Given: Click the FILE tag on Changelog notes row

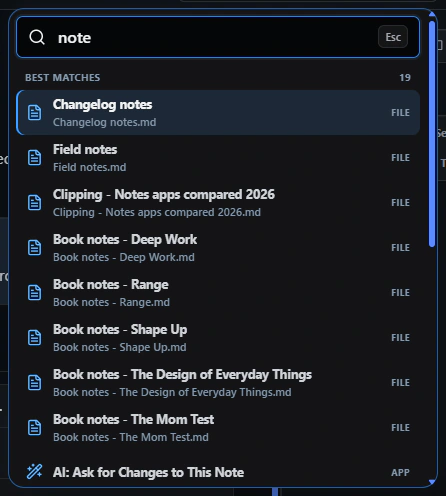Looking at the screenshot, I should 400,113.
